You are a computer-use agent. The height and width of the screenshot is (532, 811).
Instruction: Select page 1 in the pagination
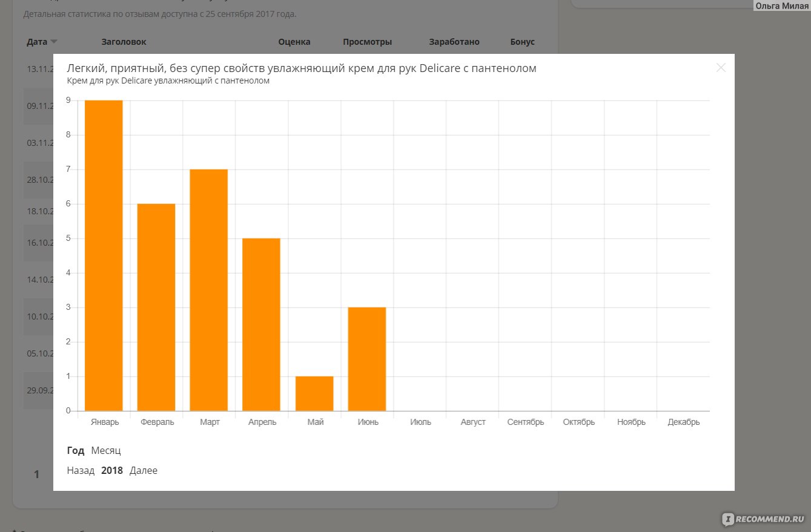[36, 475]
